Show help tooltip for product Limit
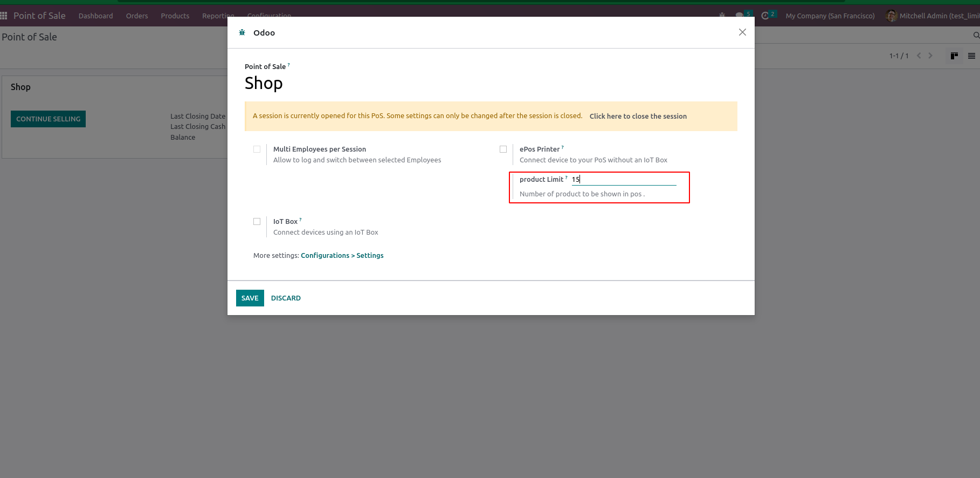 pos(567,177)
